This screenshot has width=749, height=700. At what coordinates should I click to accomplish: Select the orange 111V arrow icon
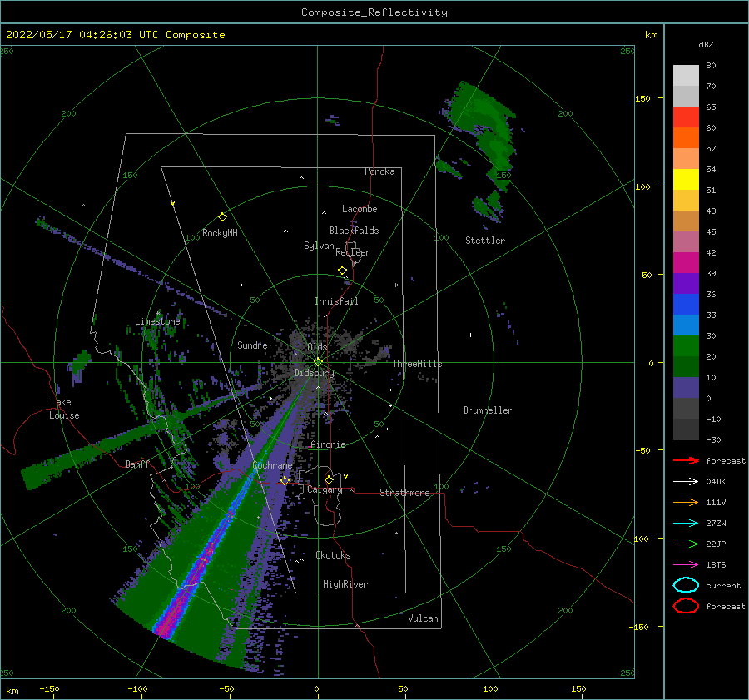click(686, 502)
